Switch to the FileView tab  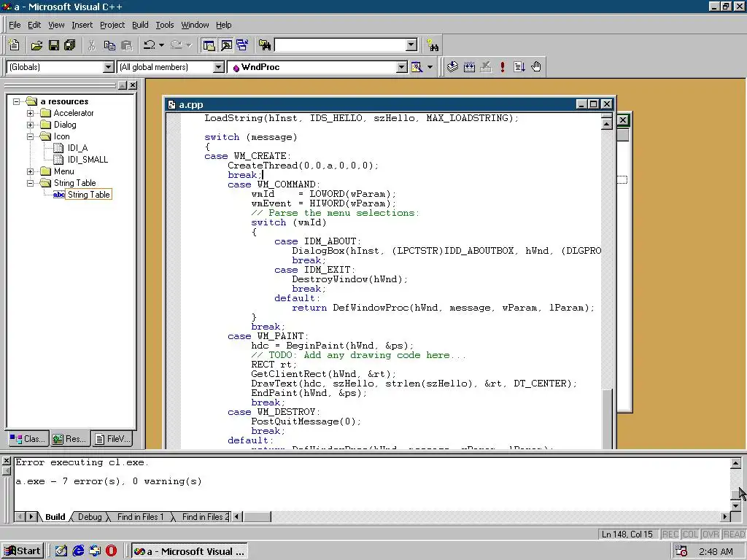click(113, 438)
